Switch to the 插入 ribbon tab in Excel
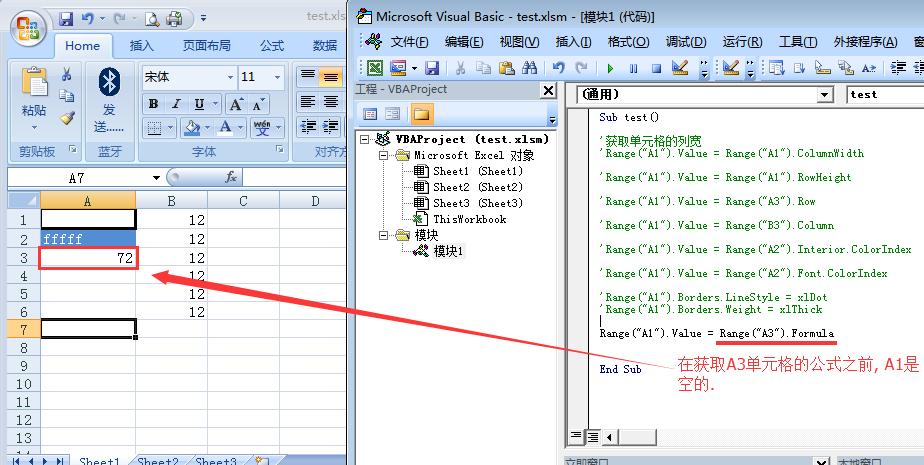This screenshot has height=465, width=924. pyautogui.click(x=141, y=46)
